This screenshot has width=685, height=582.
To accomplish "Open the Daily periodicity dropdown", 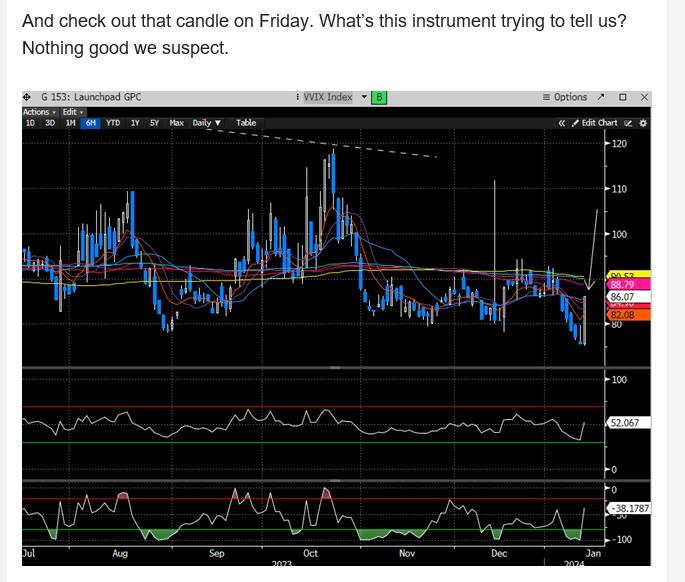I will pos(207,123).
